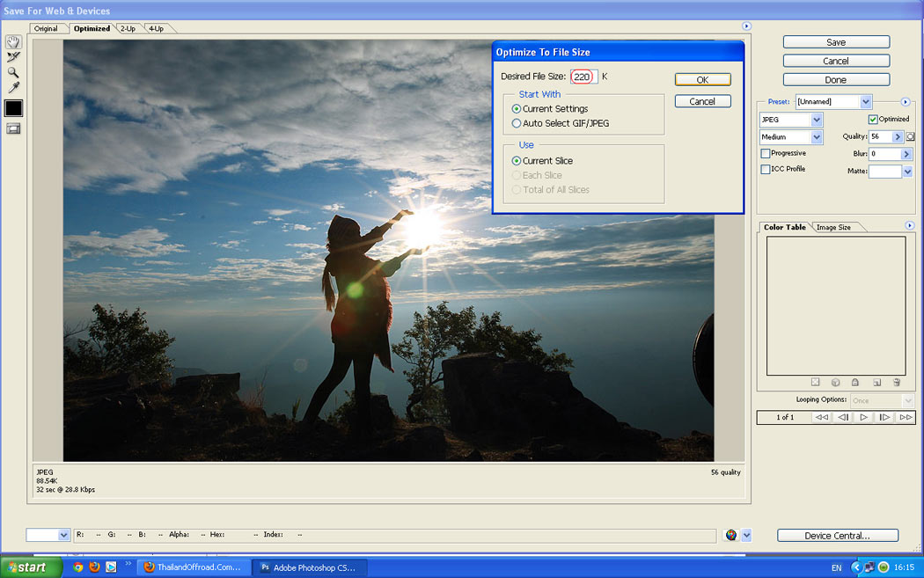Enable the Progressive checkbox
This screenshot has width=924, height=578.
(x=766, y=154)
